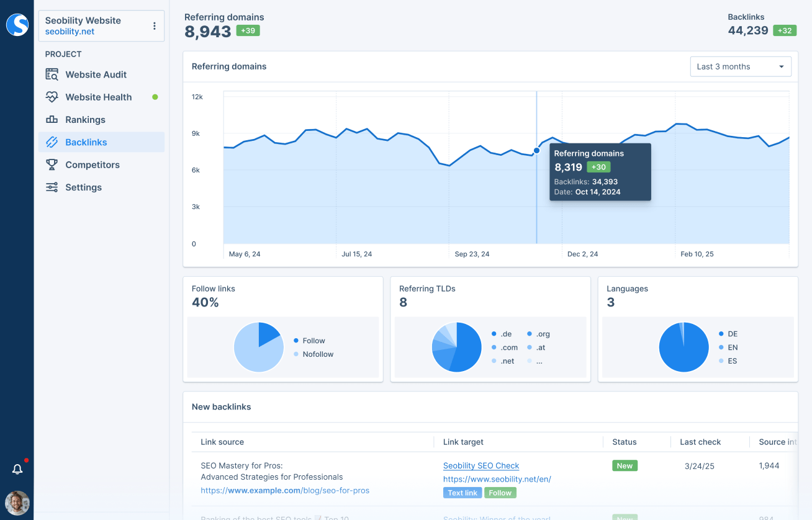The height and width of the screenshot is (520, 812).
Task: Select the Website Health icon
Action: click(53, 97)
